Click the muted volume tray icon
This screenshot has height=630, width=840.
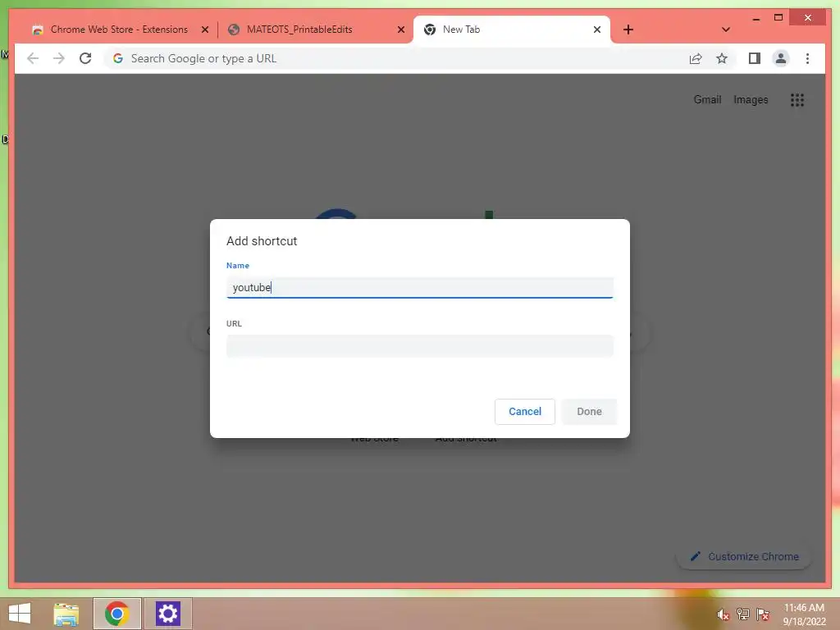click(x=724, y=614)
